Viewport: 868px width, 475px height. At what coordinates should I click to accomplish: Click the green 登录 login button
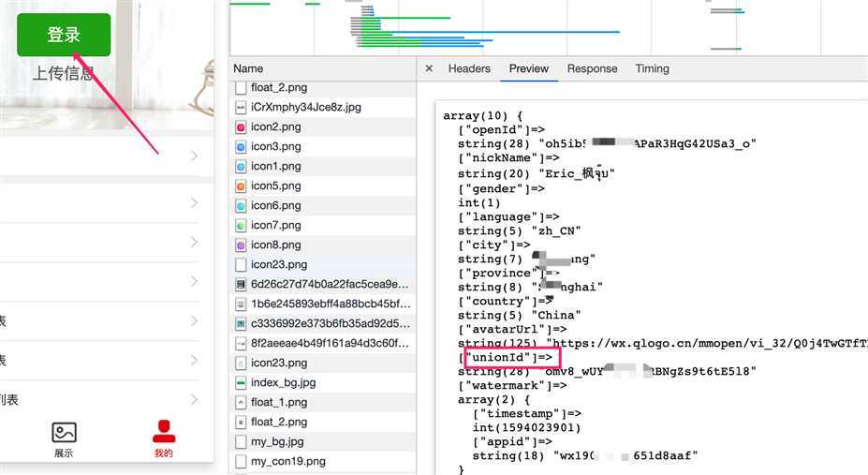coord(64,35)
